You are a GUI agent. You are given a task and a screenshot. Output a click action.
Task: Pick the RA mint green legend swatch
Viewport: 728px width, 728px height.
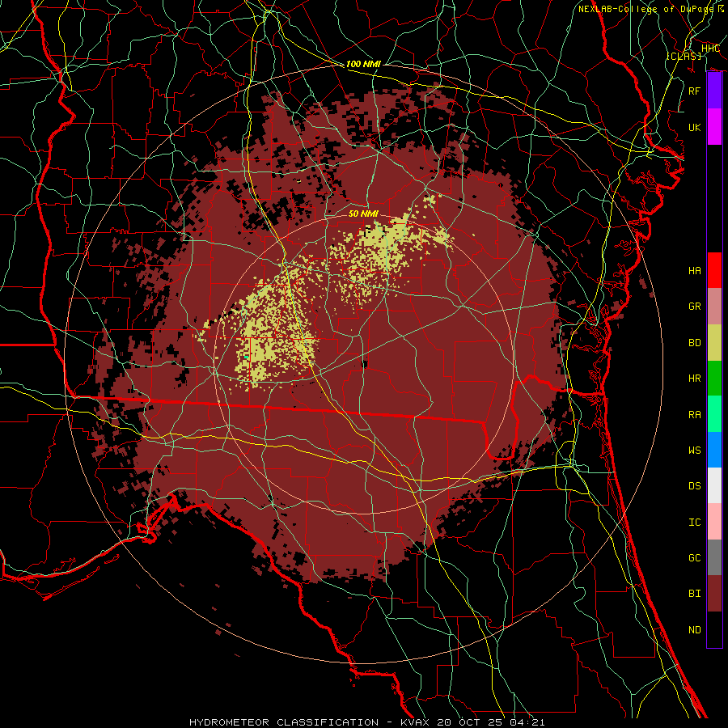[714, 414]
